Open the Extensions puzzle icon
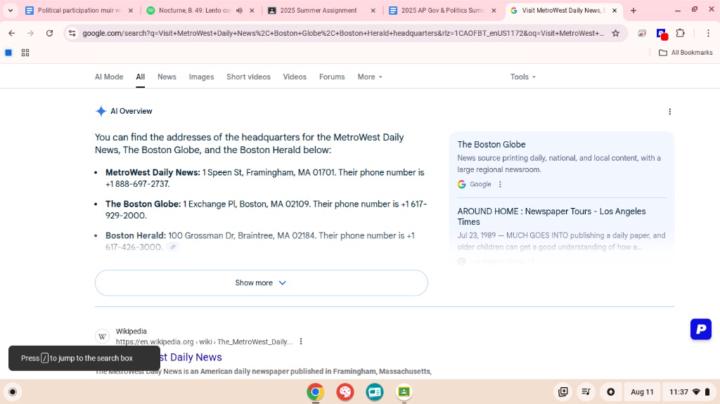Screen dimensions: 720x404 pyautogui.click(x=681, y=33)
